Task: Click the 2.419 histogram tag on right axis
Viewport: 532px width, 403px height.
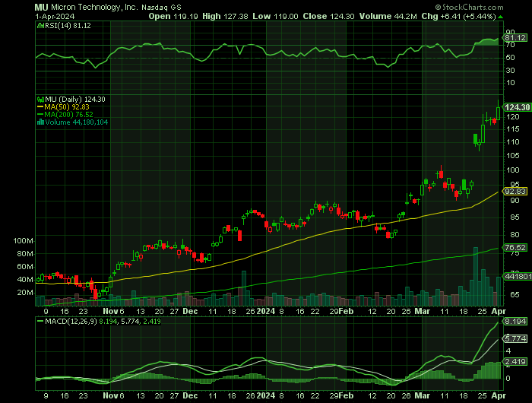Action: click(x=515, y=362)
